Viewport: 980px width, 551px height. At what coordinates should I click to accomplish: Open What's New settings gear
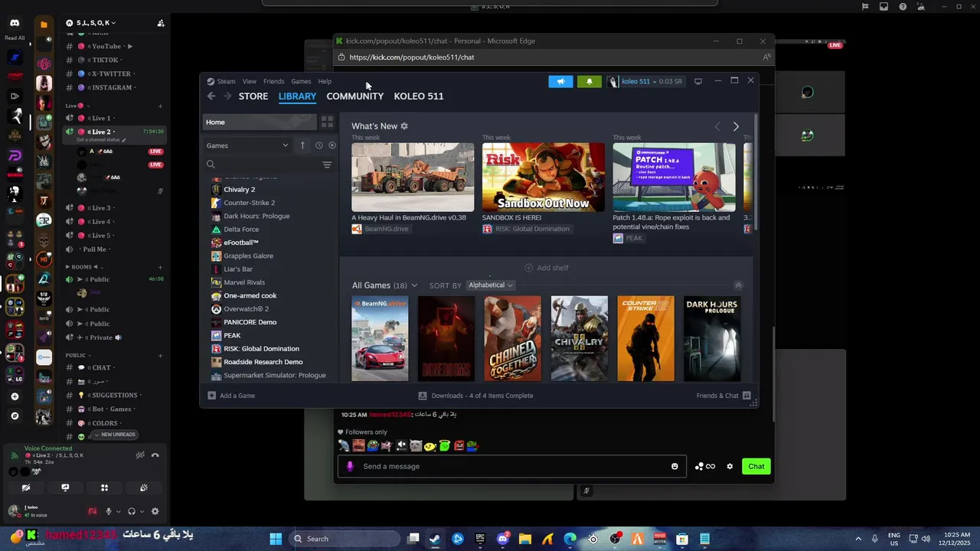tap(404, 126)
